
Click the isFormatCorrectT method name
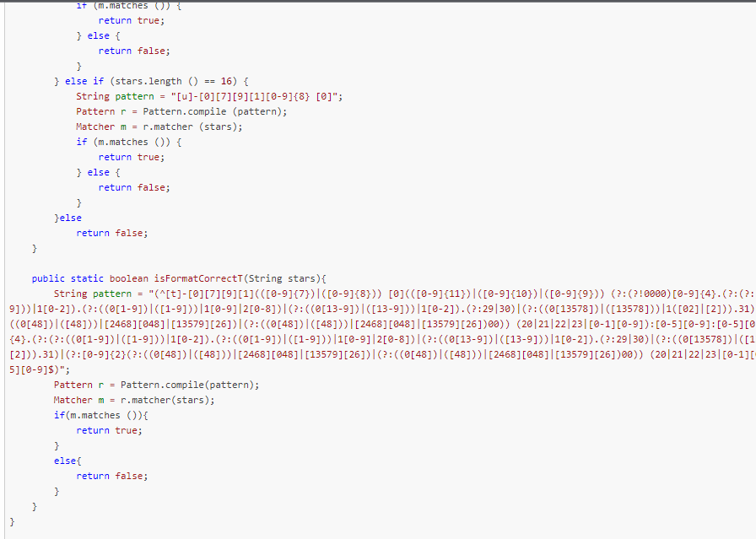(x=198, y=278)
